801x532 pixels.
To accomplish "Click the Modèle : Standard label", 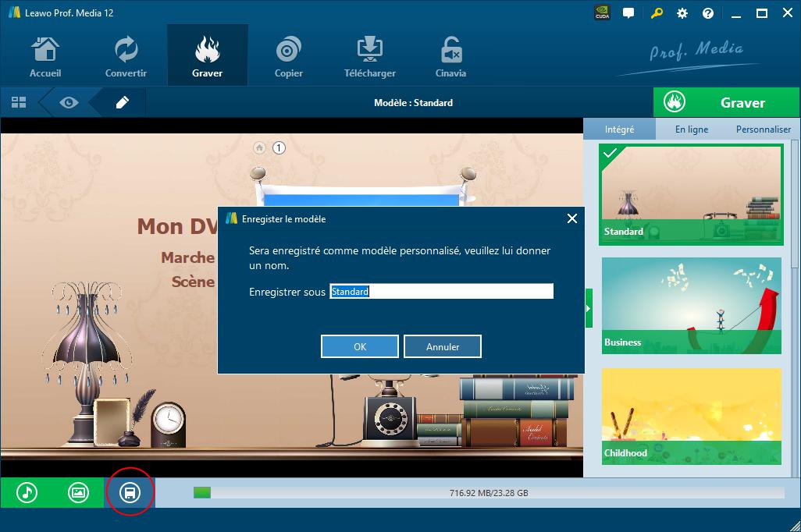I will tap(413, 103).
